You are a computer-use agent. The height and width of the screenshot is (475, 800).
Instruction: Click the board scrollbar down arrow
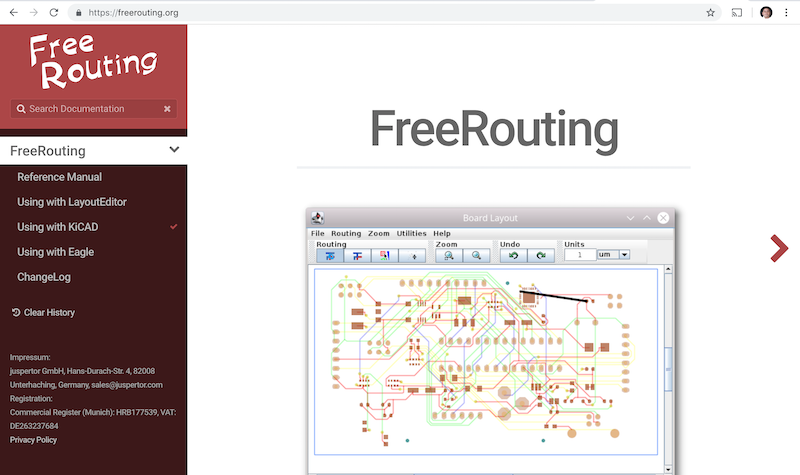[668, 469]
